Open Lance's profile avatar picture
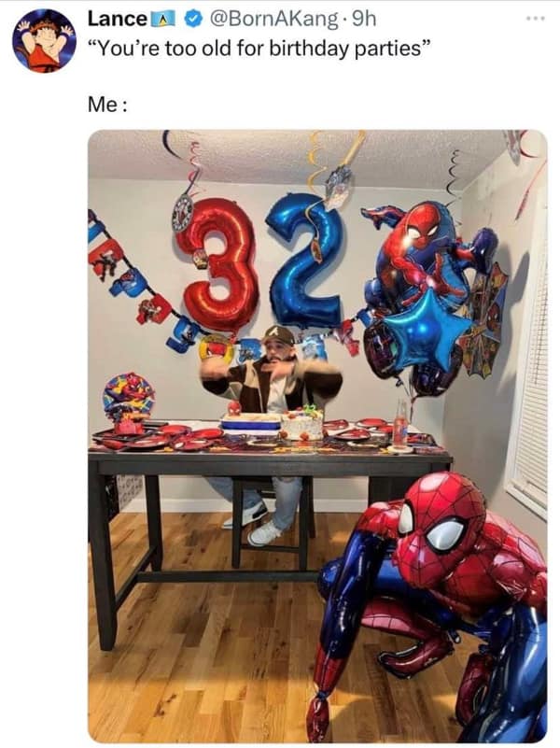This screenshot has width=560, height=748. [x=44, y=41]
